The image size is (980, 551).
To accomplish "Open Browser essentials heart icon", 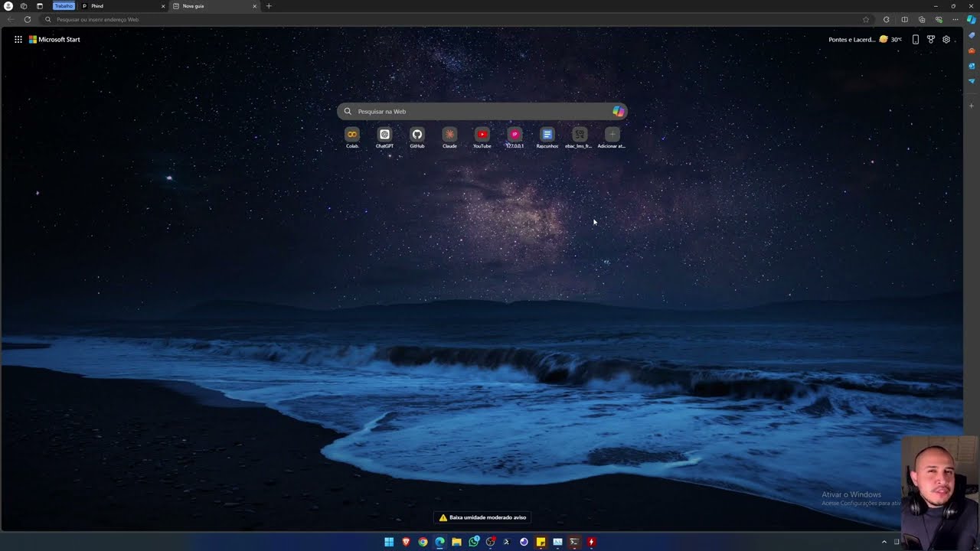I will point(939,19).
